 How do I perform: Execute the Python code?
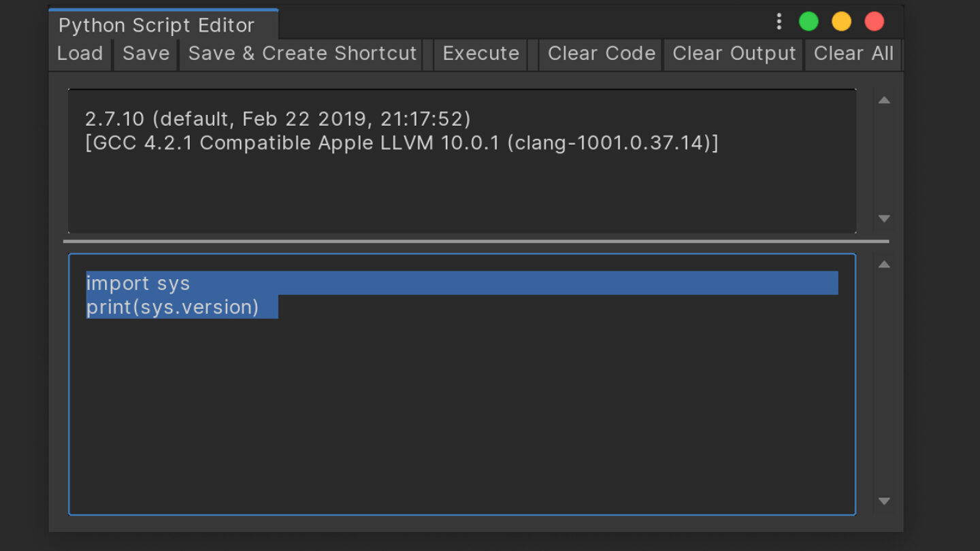coord(480,54)
